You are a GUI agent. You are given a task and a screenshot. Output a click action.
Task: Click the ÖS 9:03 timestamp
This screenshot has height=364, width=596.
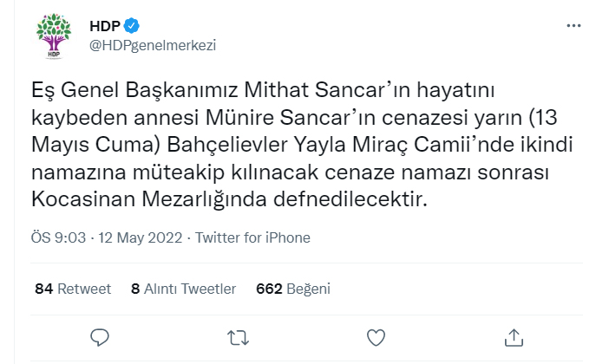[x=56, y=237]
